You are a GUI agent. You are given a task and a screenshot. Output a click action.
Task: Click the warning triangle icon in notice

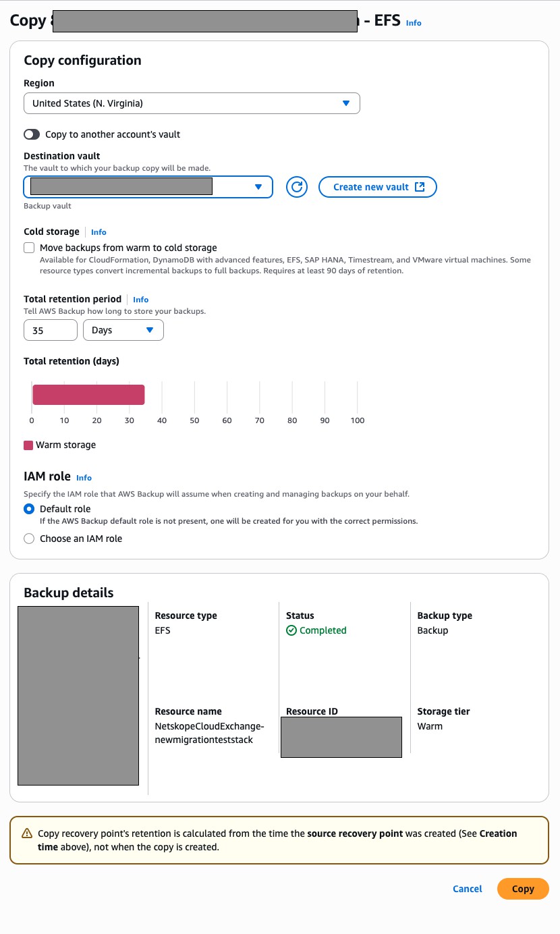pyautogui.click(x=27, y=833)
